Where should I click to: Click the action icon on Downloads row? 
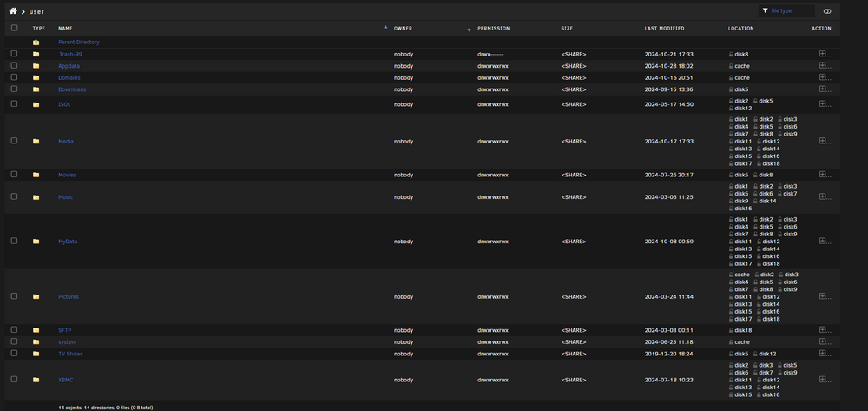click(x=825, y=89)
